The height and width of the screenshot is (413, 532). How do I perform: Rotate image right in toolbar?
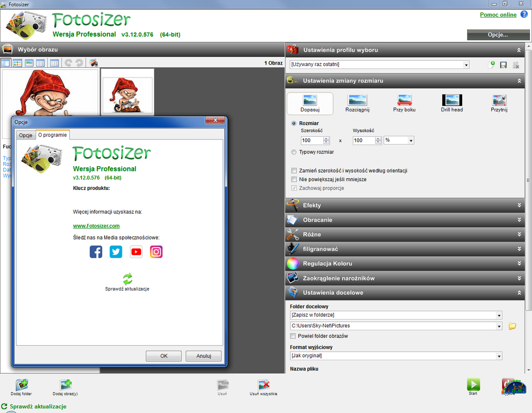(79, 63)
